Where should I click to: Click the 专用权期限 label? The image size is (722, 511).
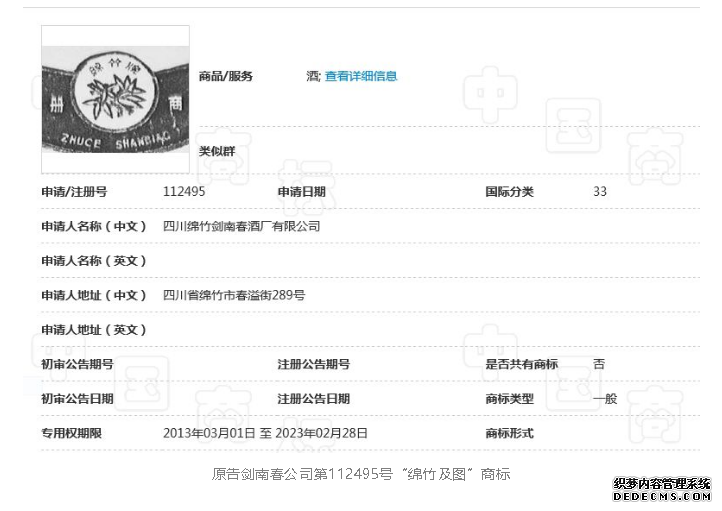tap(71, 433)
